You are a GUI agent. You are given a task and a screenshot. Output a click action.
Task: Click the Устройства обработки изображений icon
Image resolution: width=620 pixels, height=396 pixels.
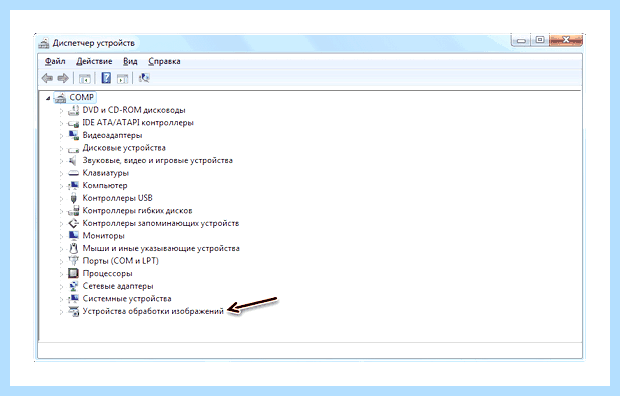[73, 311]
